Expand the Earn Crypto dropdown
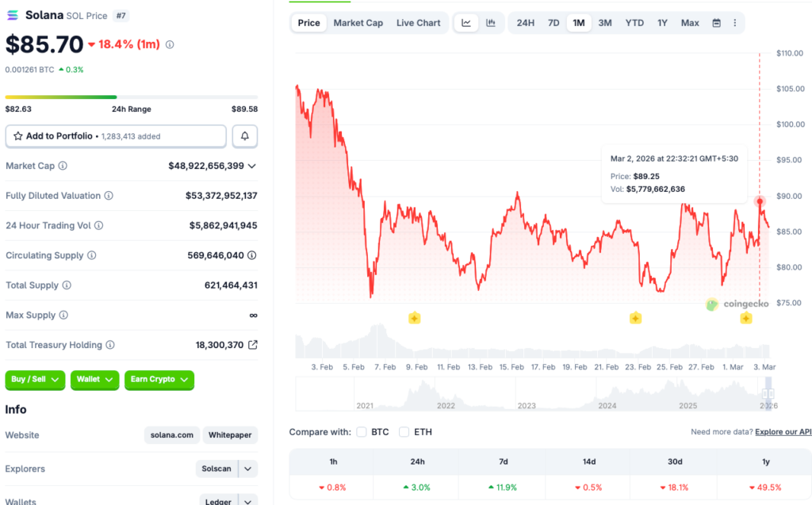 pyautogui.click(x=159, y=380)
